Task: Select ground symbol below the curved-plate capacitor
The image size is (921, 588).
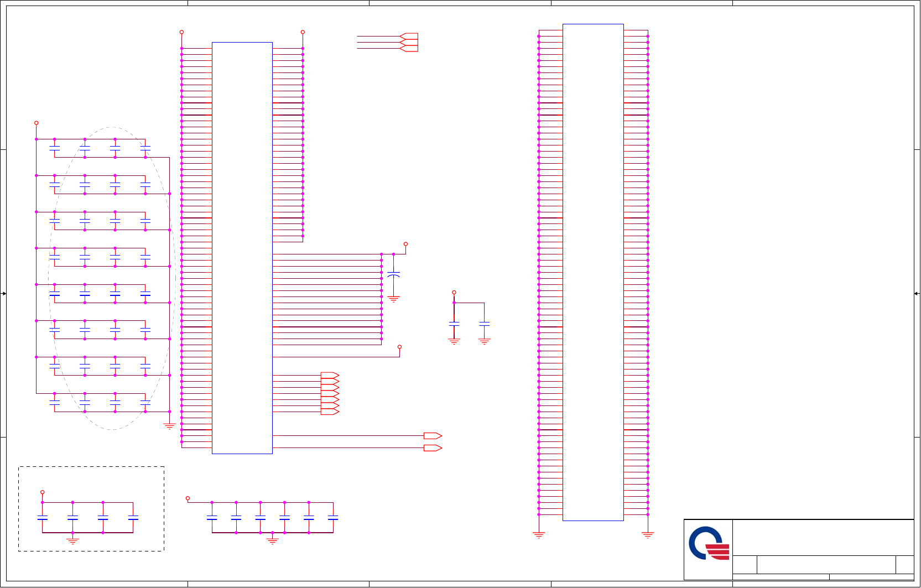Action: [393, 299]
